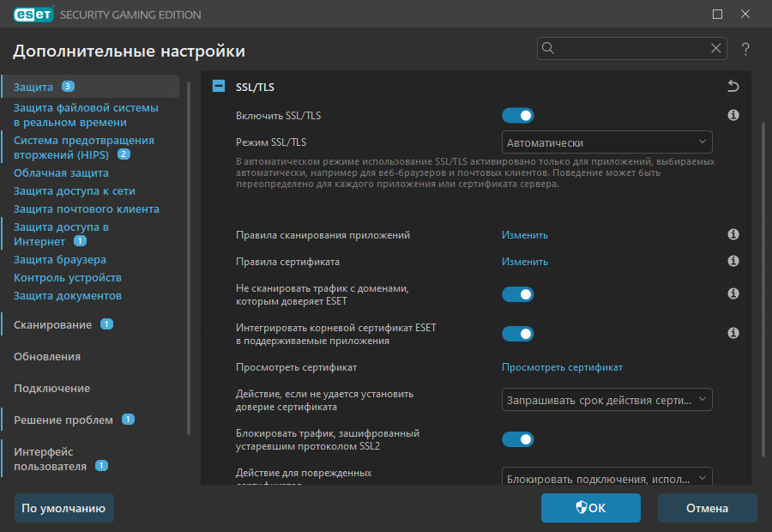Viewport: 772px width, 532px height.
Task: Click badge 1 next to Интерфейс пользователя
Action: (x=101, y=466)
